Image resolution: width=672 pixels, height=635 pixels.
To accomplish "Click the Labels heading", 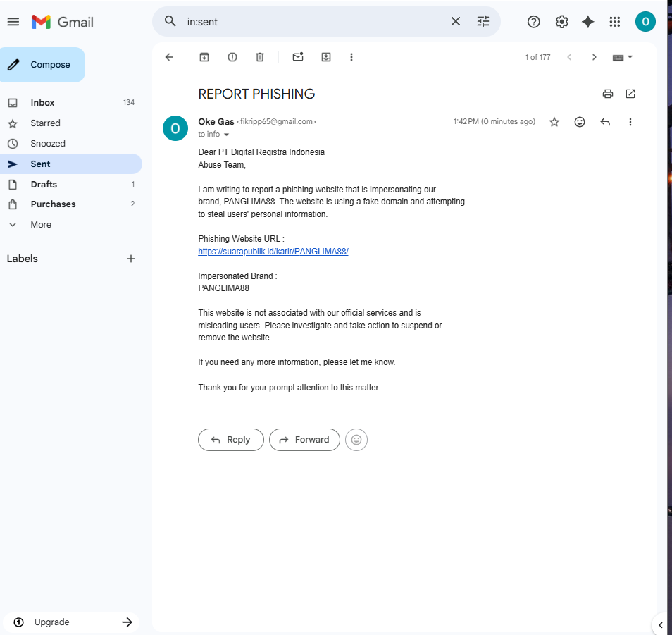I will 23,259.
